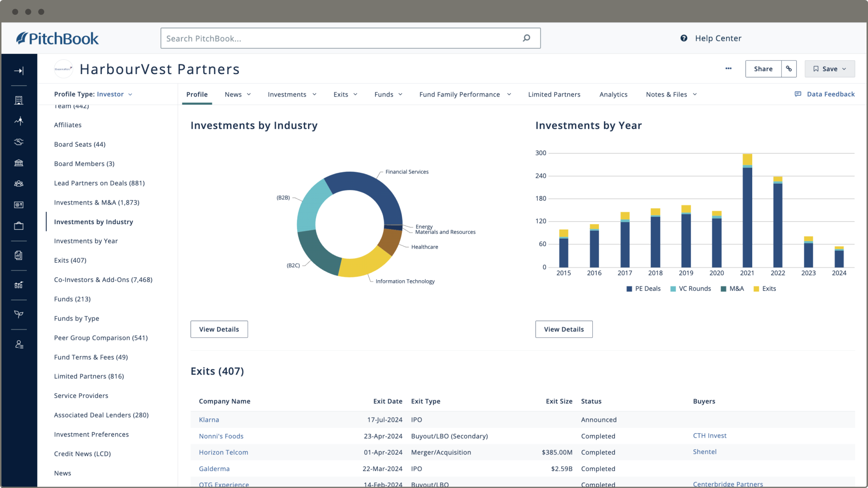Open the CTH Invest buyer link
This screenshot has width=868, height=488.
[x=709, y=436]
